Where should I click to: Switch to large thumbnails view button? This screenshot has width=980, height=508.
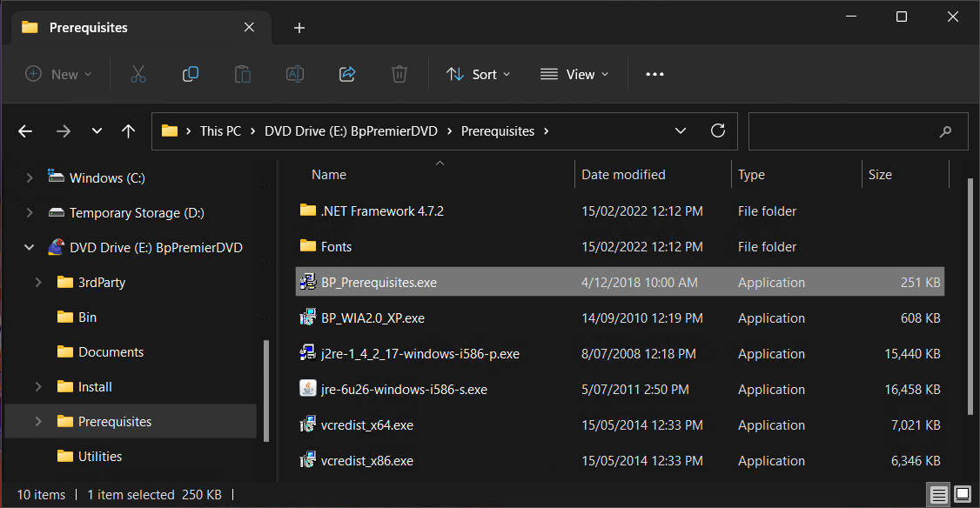point(963,494)
